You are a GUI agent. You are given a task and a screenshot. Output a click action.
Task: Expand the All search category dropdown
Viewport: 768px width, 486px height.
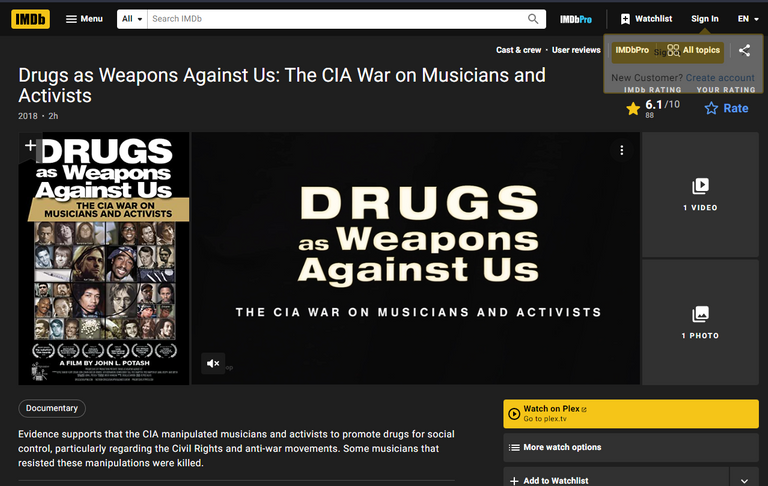click(x=132, y=19)
